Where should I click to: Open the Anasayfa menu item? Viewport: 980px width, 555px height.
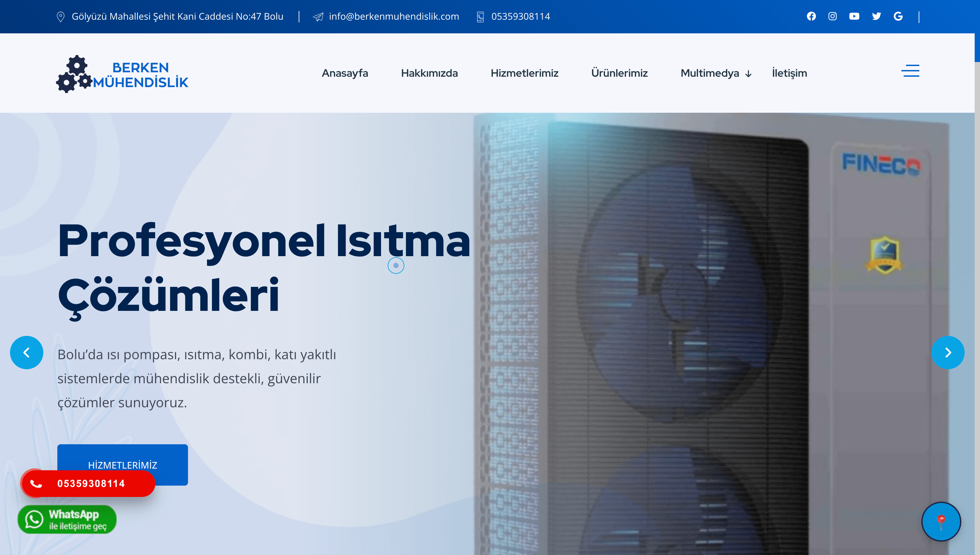pos(345,73)
